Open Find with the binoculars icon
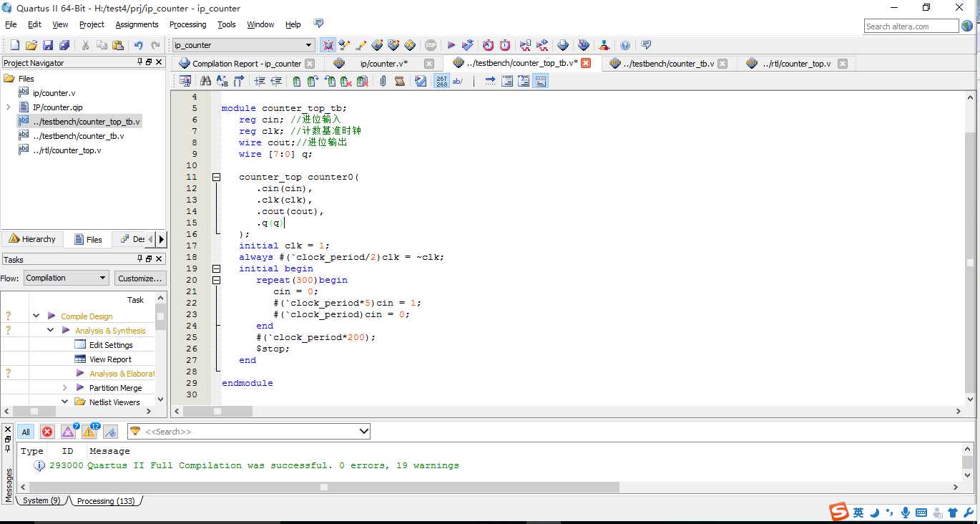This screenshot has height=524, width=980. click(206, 81)
